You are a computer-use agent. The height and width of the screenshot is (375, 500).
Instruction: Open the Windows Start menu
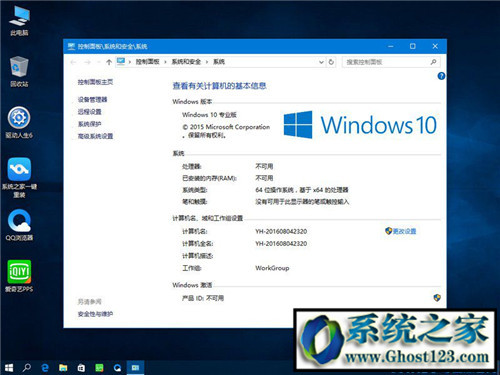9,368
